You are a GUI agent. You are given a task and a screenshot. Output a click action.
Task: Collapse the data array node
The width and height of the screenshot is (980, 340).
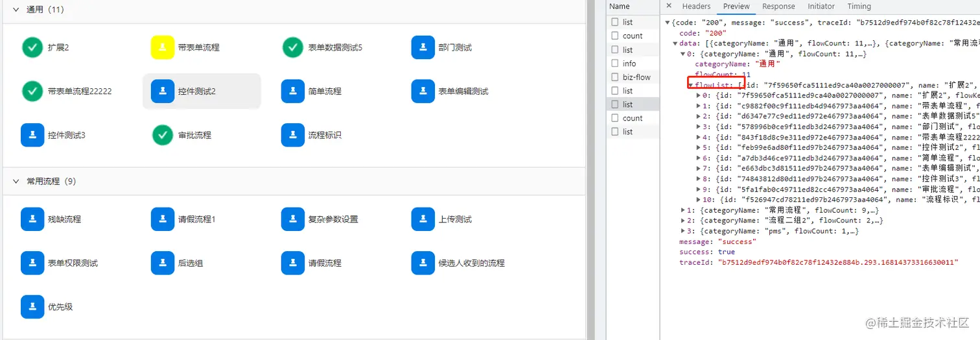coord(675,43)
